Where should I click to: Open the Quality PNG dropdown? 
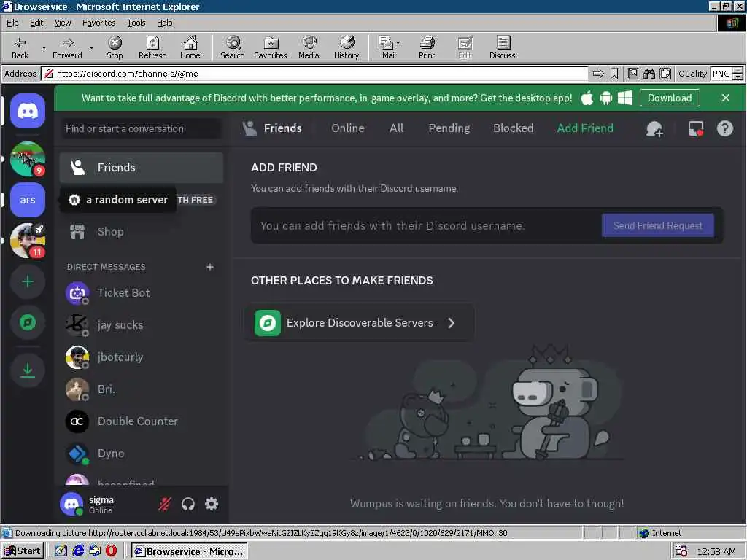738,74
